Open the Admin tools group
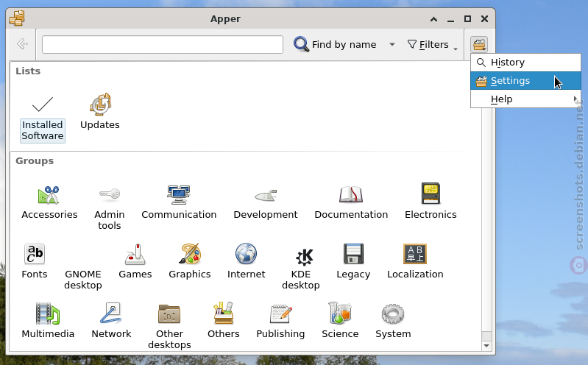 click(109, 208)
